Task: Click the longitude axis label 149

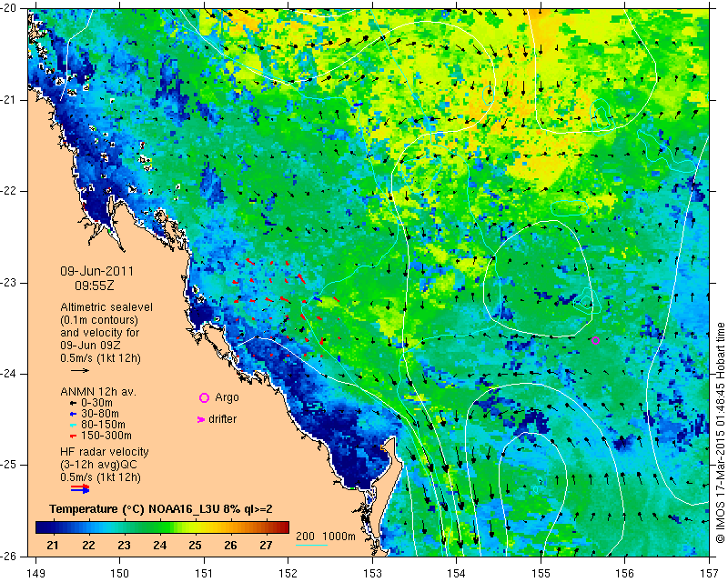Action: click(x=36, y=574)
